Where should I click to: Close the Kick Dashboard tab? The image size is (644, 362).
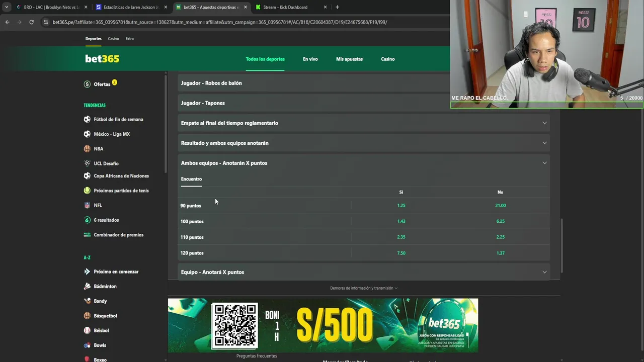(x=325, y=7)
